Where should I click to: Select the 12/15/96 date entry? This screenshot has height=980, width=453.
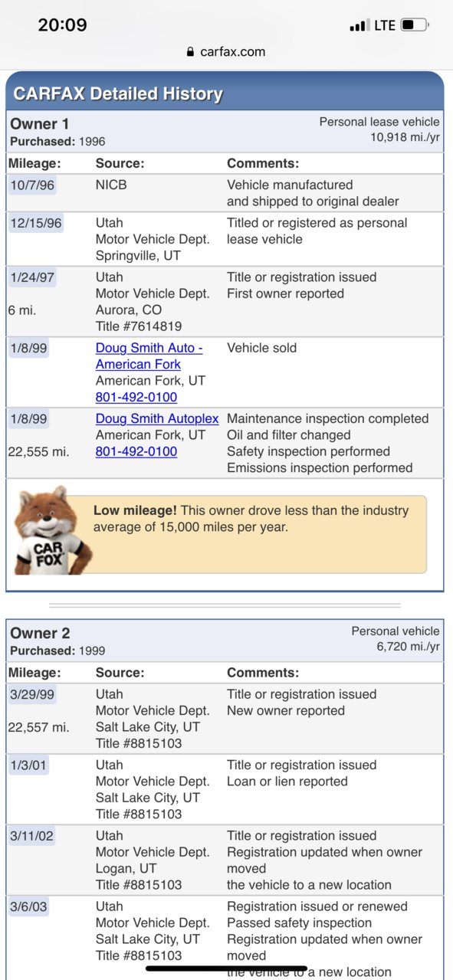pyautogui.click(x=36, y=223)
